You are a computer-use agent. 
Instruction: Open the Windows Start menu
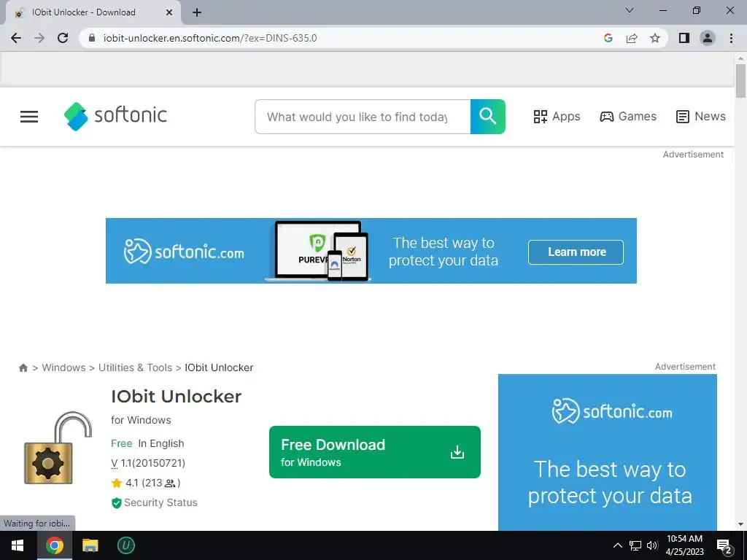click(18, 545)
